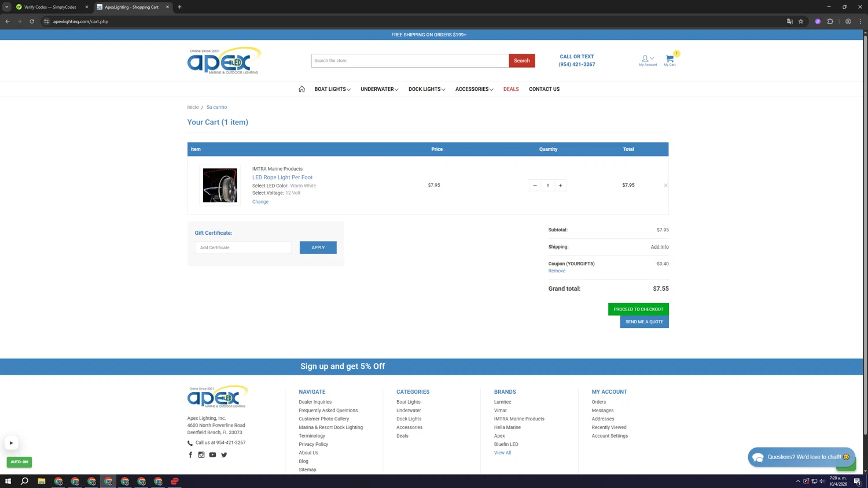
Task: Switch to the Verify Codes — SimplyCodes tab
Action: (50, 7)
